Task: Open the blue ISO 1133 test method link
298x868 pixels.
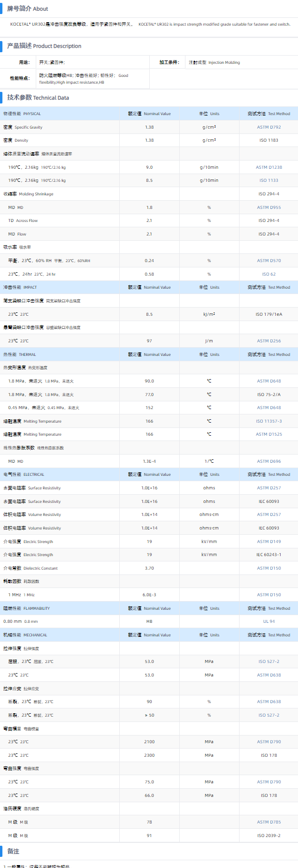Action: (269, 180)
